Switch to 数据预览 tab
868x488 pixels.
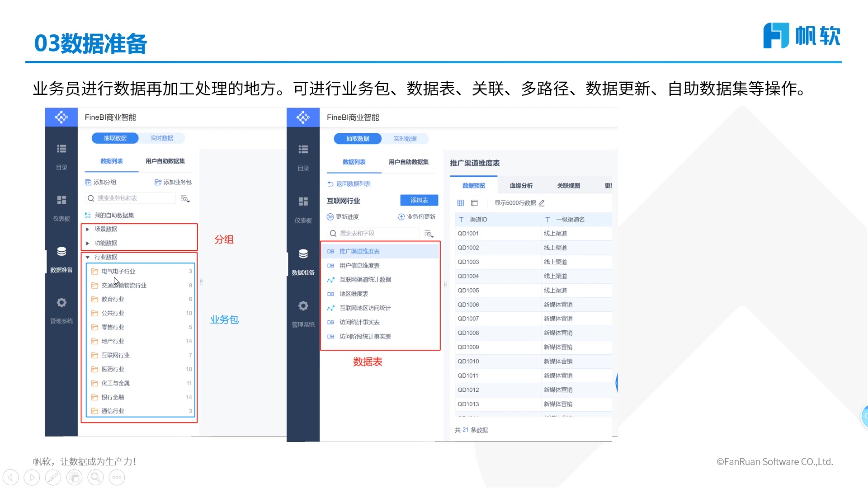(474, 186)
